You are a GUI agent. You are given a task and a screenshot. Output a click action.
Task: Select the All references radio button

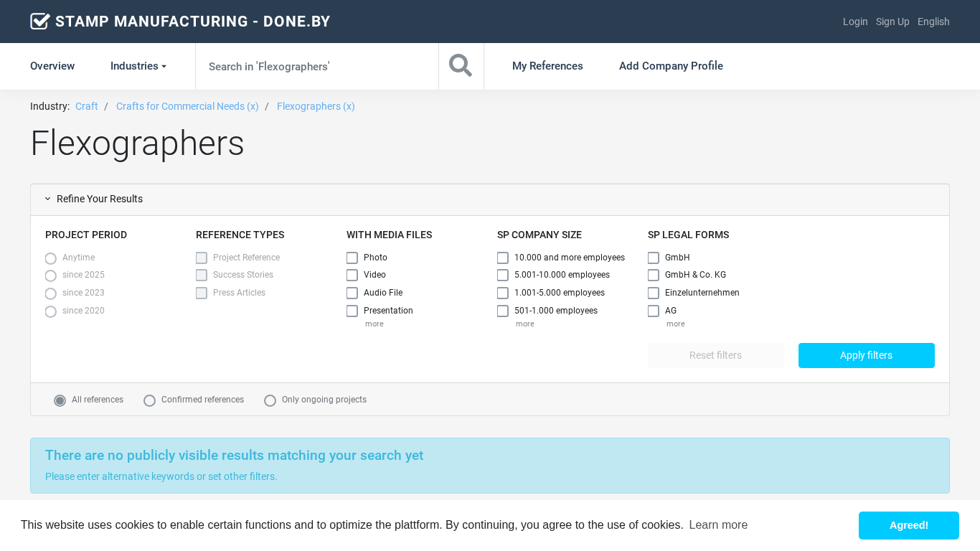click(60, 400)
